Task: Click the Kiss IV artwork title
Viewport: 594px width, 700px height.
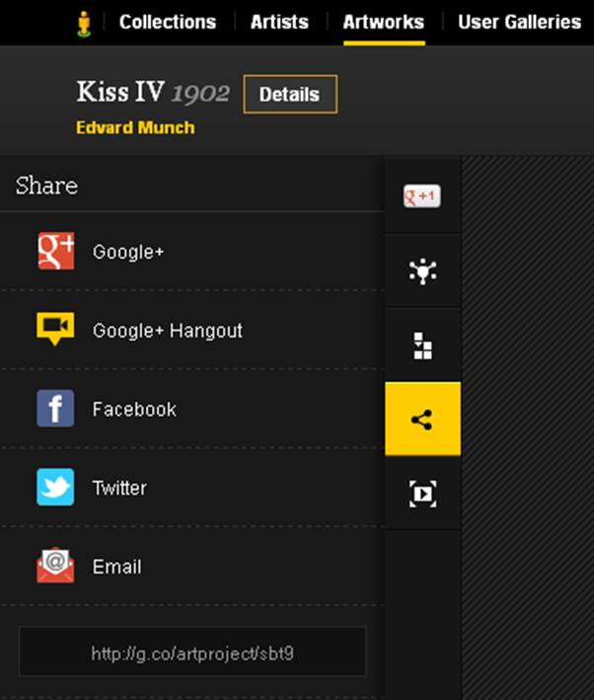Action: [120, 92]
